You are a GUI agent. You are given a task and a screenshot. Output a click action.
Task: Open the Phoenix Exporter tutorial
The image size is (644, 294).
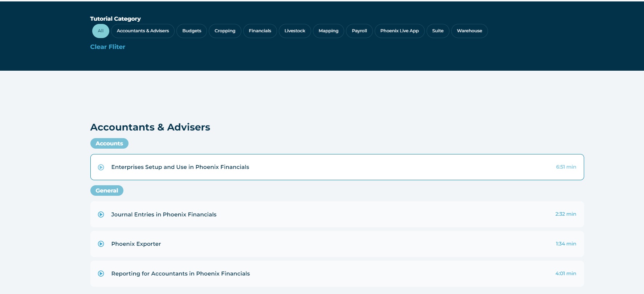pos(337,244)
